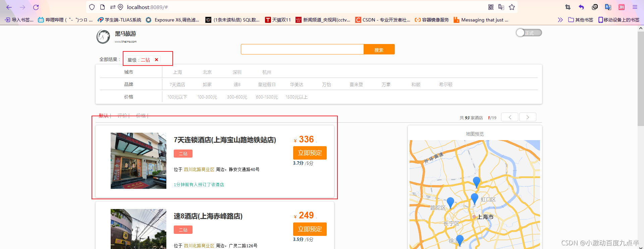Open the 学生端-TLIAS系统 bookmark

pos(119,20)
